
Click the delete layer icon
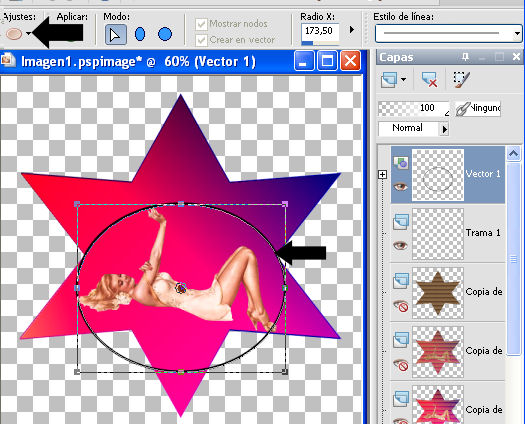click(430, 80)
